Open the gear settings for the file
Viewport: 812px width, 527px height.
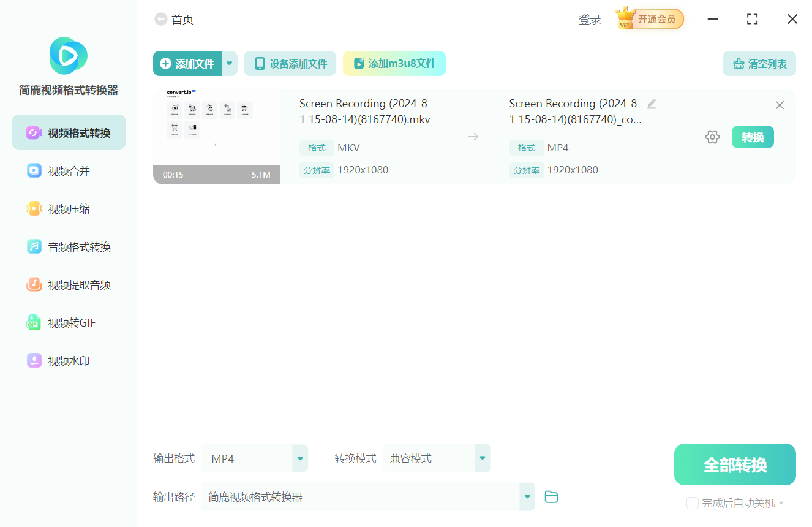(712, 137)
